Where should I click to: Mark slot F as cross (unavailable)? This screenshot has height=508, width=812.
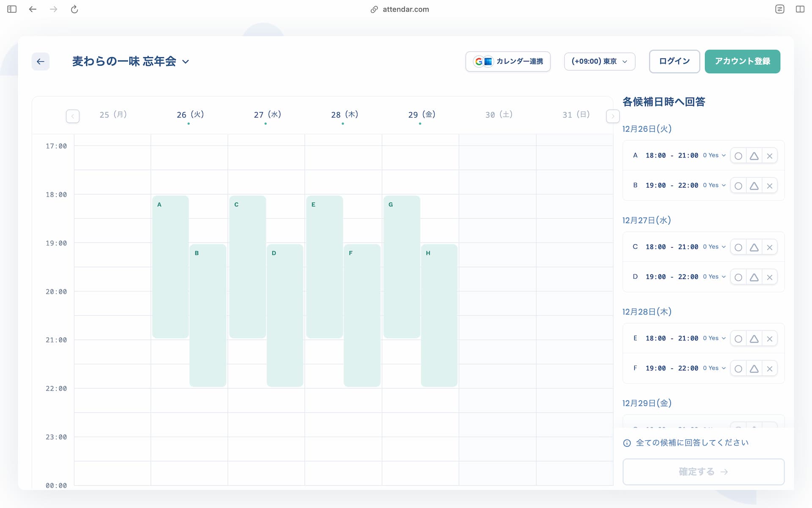(770, 369)
